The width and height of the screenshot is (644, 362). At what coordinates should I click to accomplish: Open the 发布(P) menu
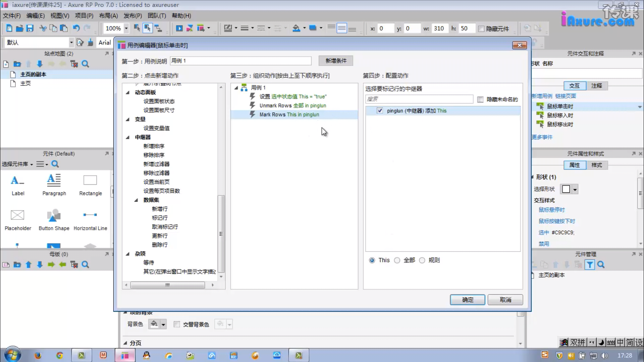coord(133,16)
